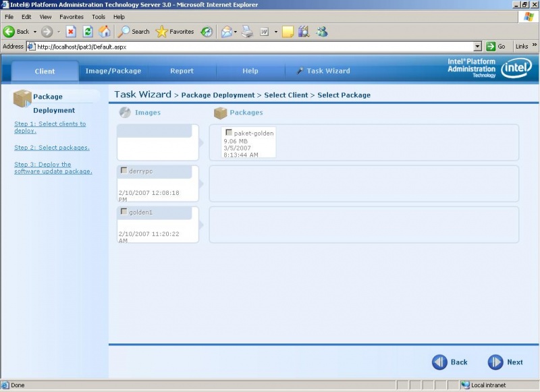Switch to the Image/Package tab
The height and width of the screenshot is (392, 540).
click(x=113, y=70)
